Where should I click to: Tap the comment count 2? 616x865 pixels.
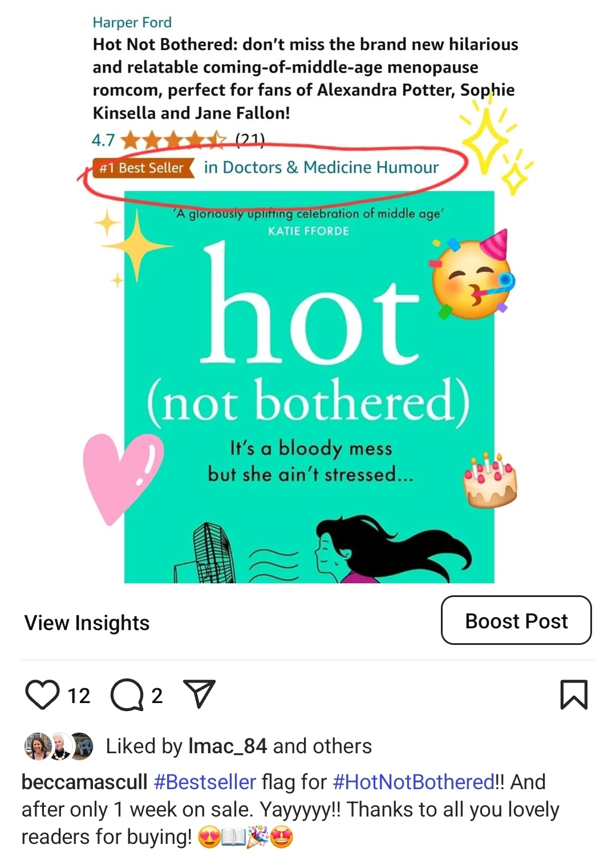click(157, 696)
